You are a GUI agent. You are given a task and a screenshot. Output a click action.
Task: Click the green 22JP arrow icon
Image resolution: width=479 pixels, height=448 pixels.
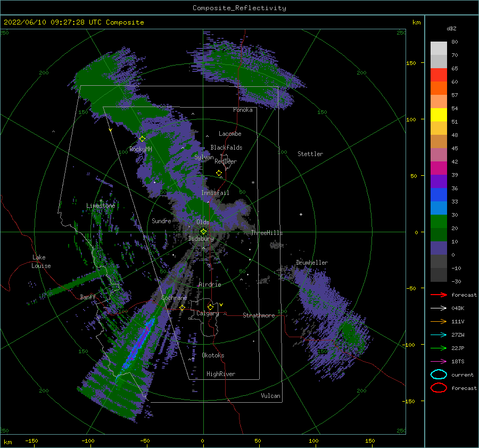[x=439, y=348]
